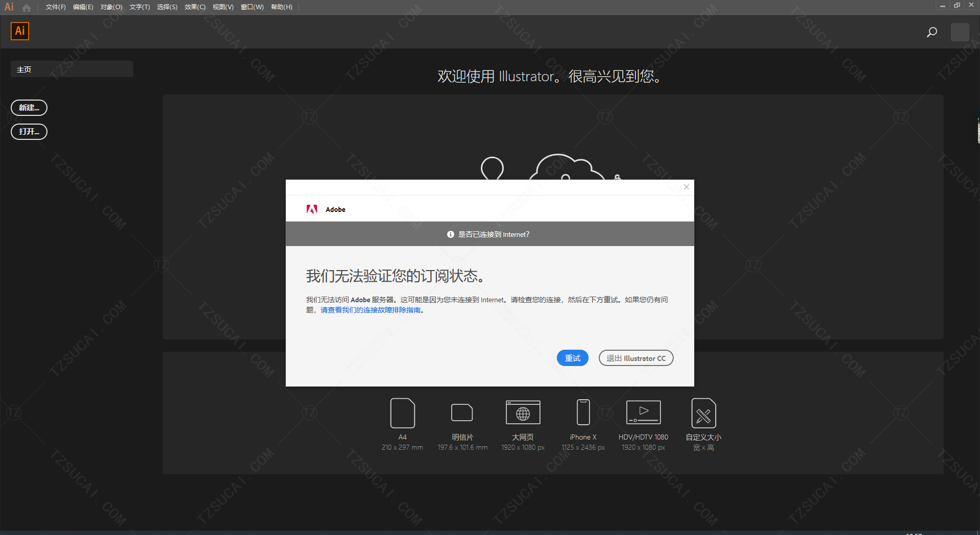Open the search magnifier icon
The width and height of the screenshot is (980, 535).
click(x=932, y=32)
